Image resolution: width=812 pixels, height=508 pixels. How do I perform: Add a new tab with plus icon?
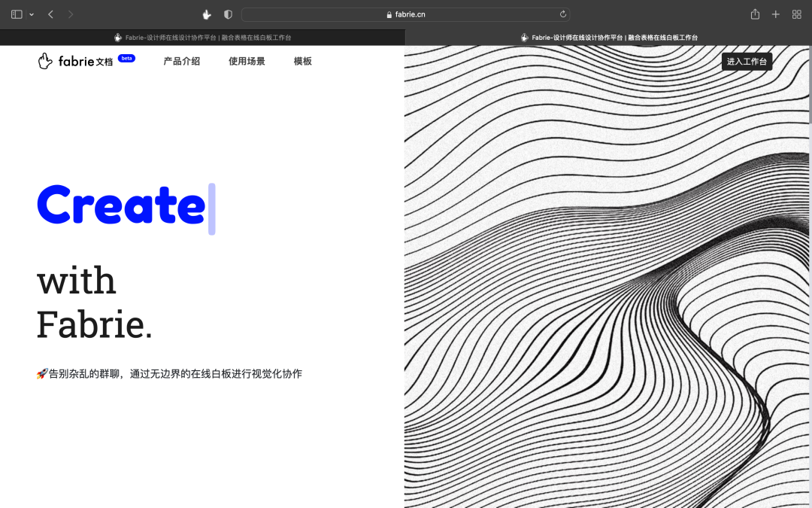775,14
